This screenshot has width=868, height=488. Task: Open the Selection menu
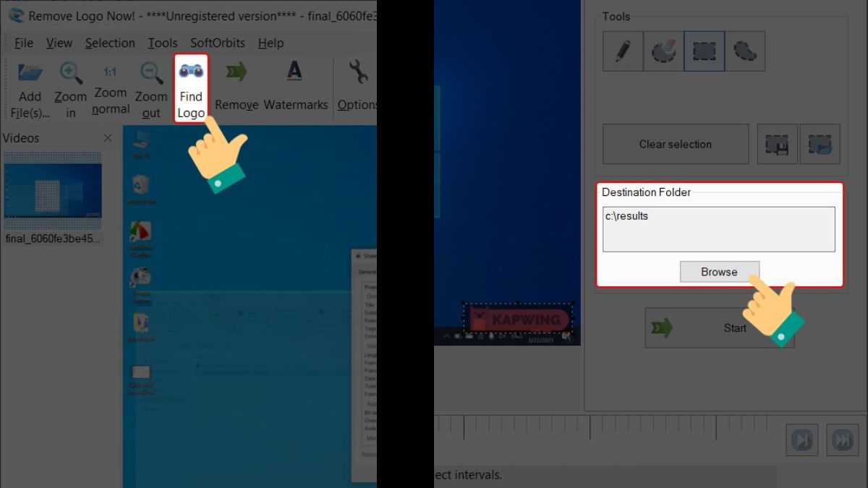tap(110, 43)
